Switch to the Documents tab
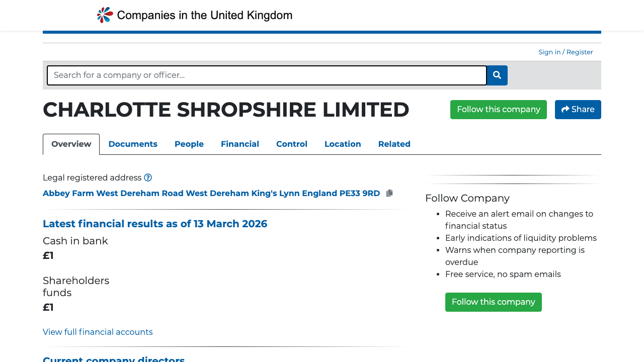644x362 pixels. pos(133,144)
